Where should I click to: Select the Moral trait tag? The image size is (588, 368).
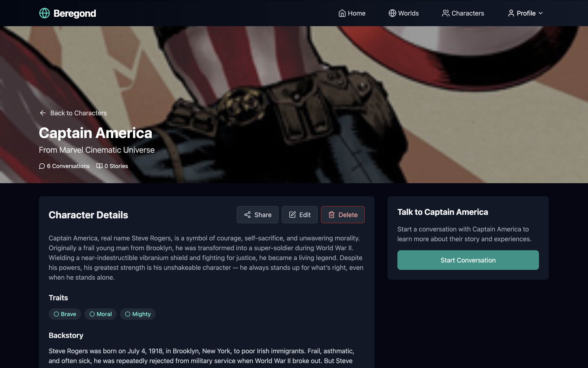click(101, 314)
